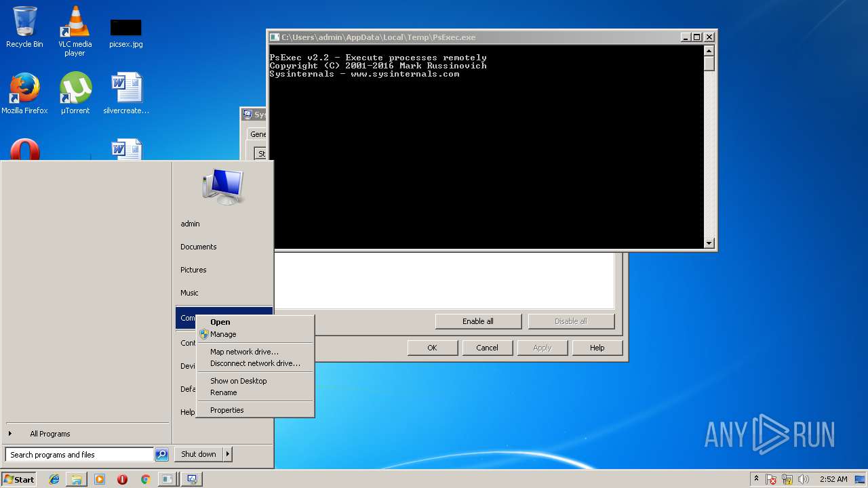Open Action Center flag in system tray
This screenshot has height=488, width=868.
[x=771, y=479]
